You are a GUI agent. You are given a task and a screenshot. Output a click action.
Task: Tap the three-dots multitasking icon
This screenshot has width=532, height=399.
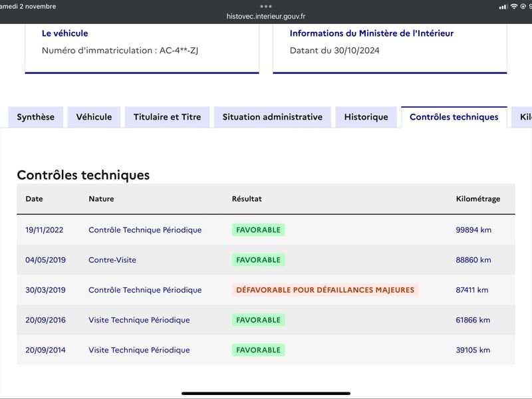[x=265, y=7]
